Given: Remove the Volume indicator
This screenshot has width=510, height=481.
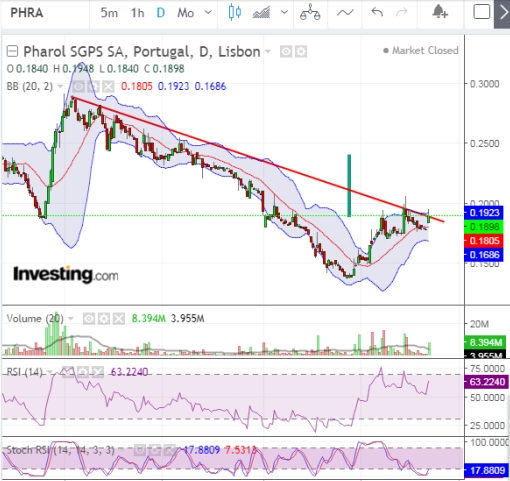Looking at the screenshot, I should click(x=119, y=319).
